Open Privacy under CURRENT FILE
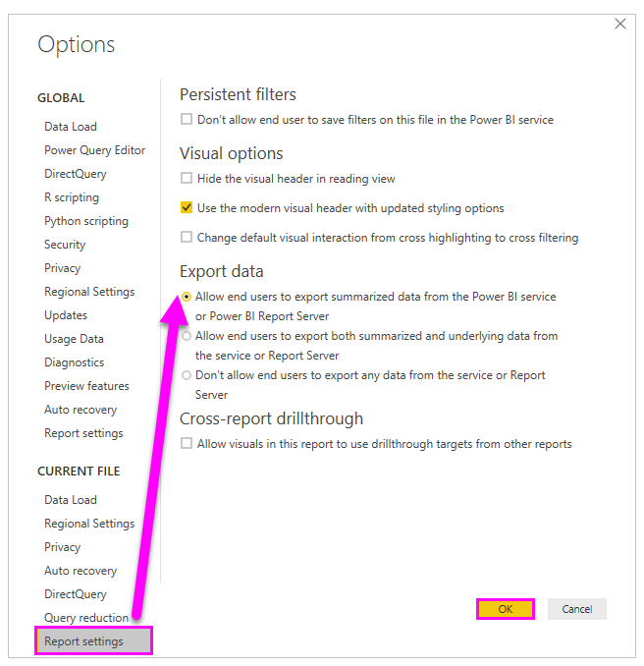Viewport: 644px width, 666px height. [63, 547]
